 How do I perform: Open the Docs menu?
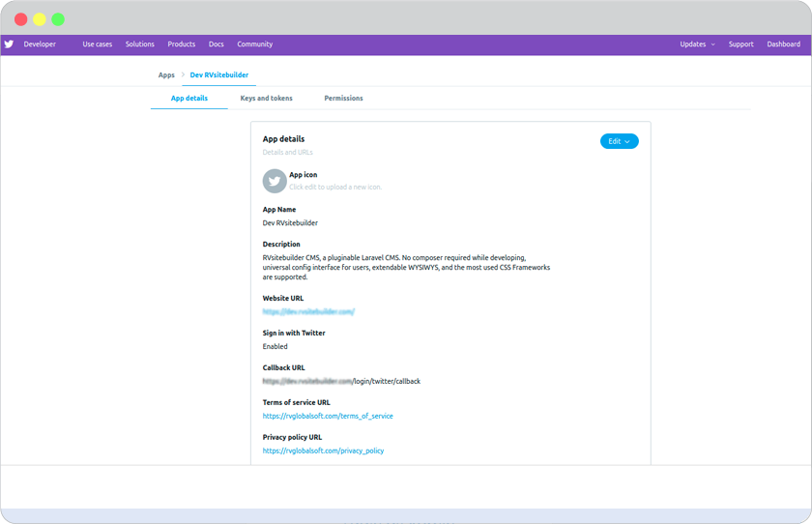point(216,44)
